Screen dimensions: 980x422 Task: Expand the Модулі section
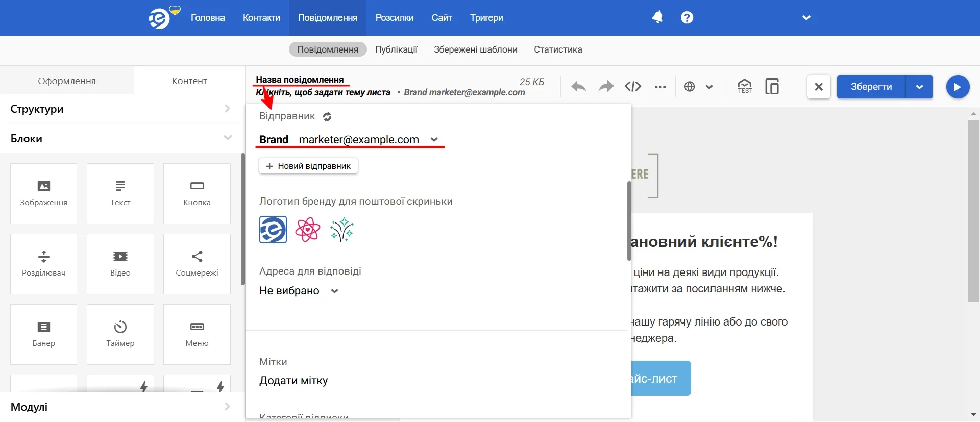pyautogui.click(x=122, y=407)
